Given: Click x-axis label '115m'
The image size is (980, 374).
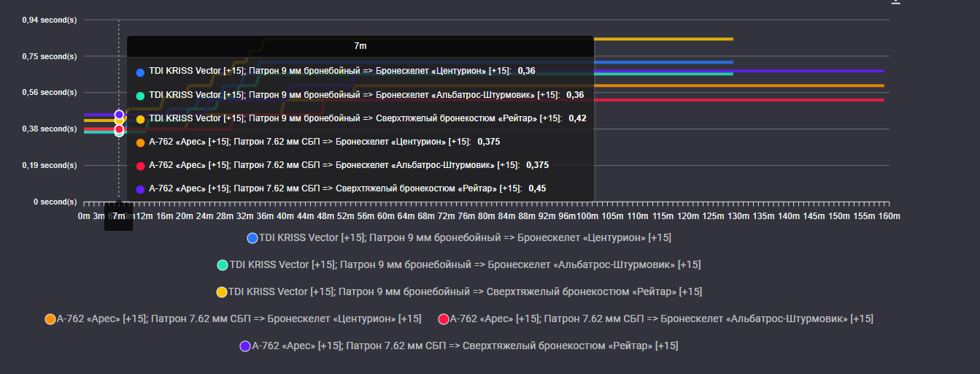Looking at the screenshot, I should tap(663, 217).
